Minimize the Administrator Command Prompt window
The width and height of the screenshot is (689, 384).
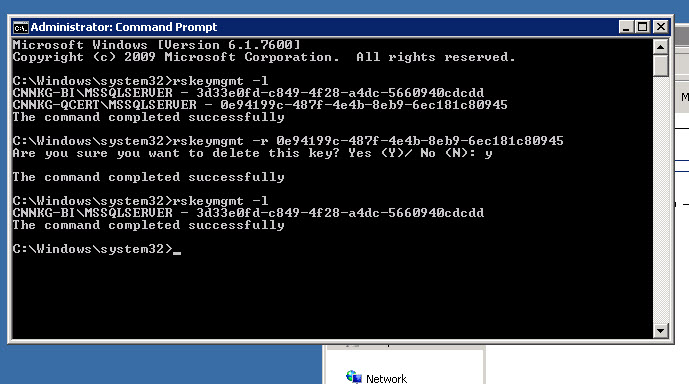coord(626,27)
